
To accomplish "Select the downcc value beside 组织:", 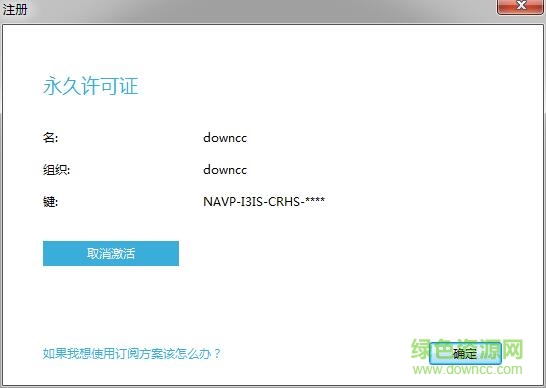I will tap(225, 170).
